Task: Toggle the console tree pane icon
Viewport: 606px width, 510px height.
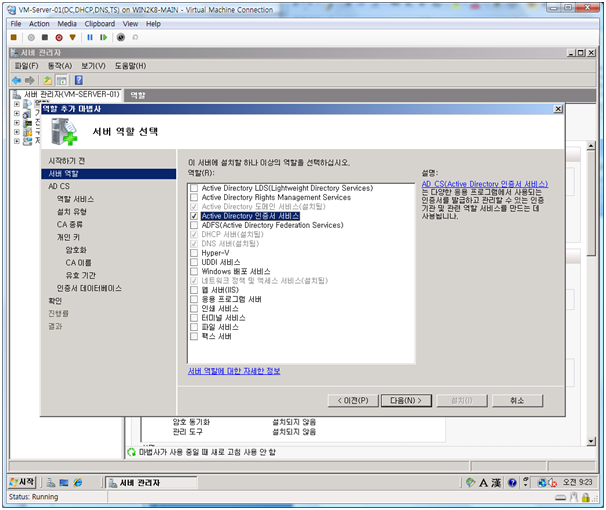Action: tap(61, 80)
